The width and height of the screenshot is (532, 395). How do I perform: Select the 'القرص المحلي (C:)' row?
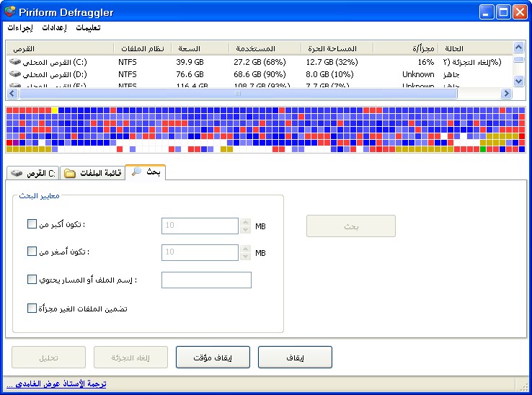point(259,62)
